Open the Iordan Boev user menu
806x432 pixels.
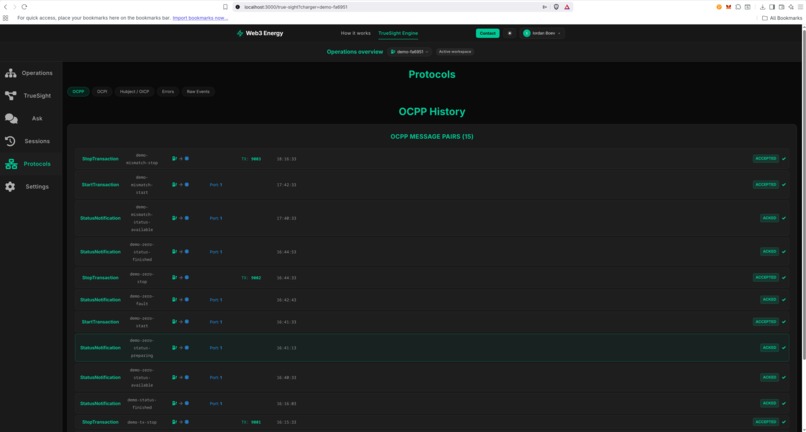542,33
